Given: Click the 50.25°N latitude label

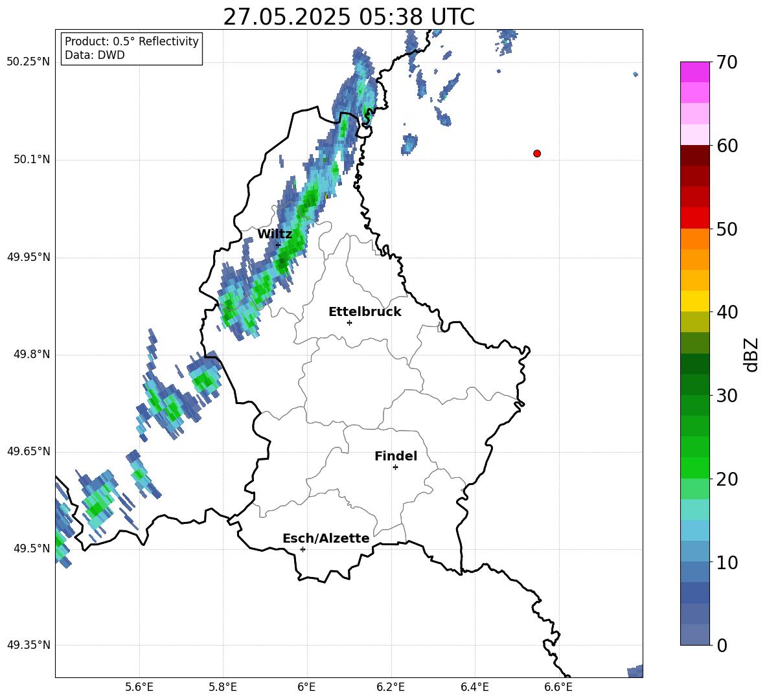Looking at the screenshot, I should (29, 62).
